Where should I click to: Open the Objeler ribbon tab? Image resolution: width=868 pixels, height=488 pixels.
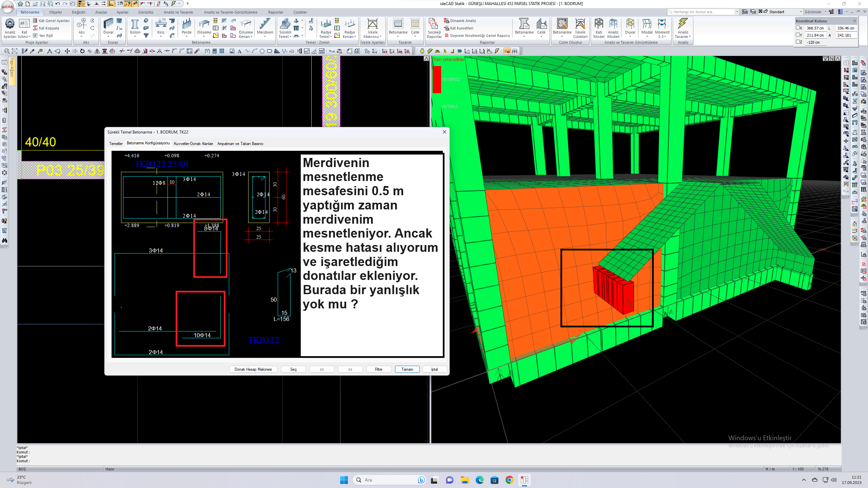pyautogui.click(x=56, y=12)
